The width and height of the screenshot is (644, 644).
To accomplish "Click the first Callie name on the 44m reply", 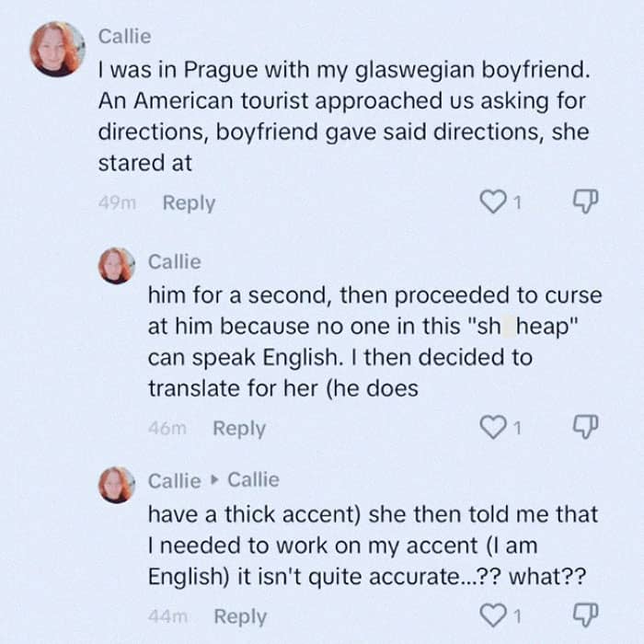I will tap(174, 480).
